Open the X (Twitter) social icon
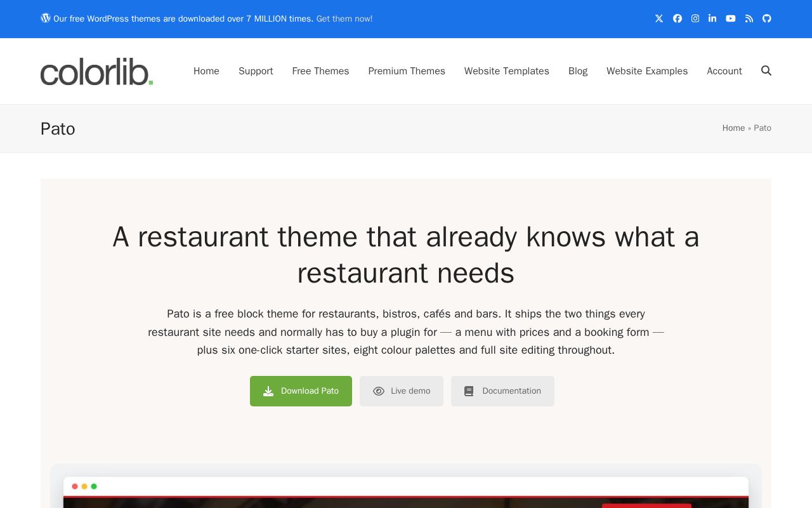 [659, 18]
